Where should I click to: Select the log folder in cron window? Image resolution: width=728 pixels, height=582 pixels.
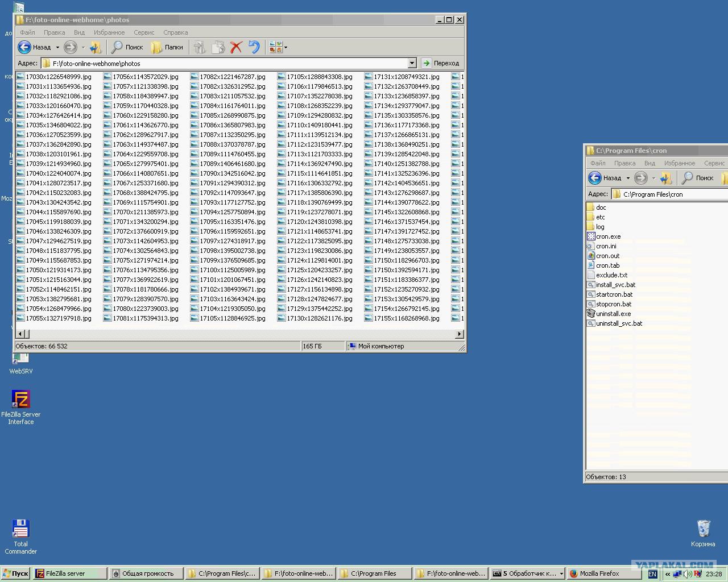pos(595,227)
